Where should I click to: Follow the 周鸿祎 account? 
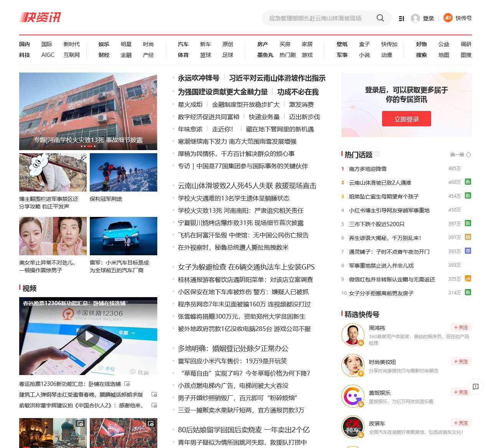(461, 327)
